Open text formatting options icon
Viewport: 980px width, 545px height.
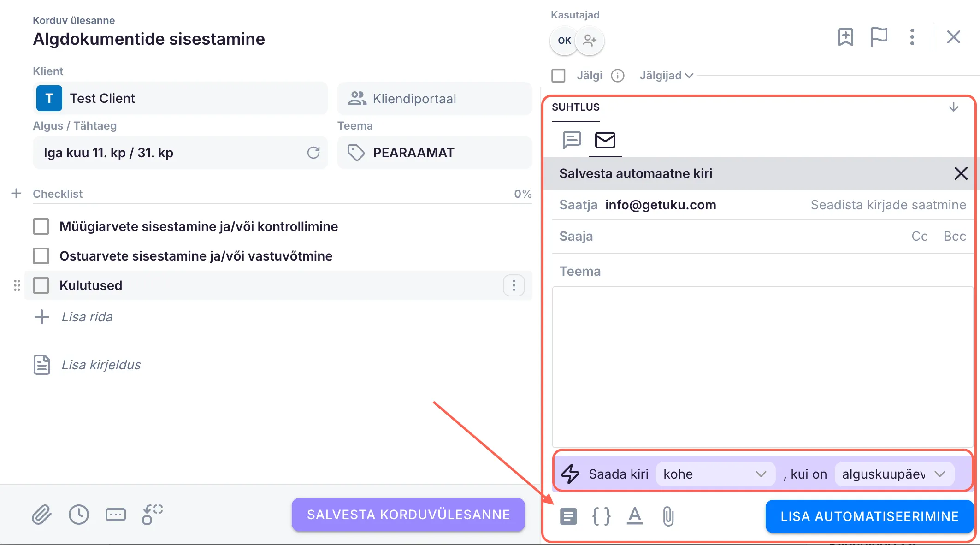tap(635, 516)
